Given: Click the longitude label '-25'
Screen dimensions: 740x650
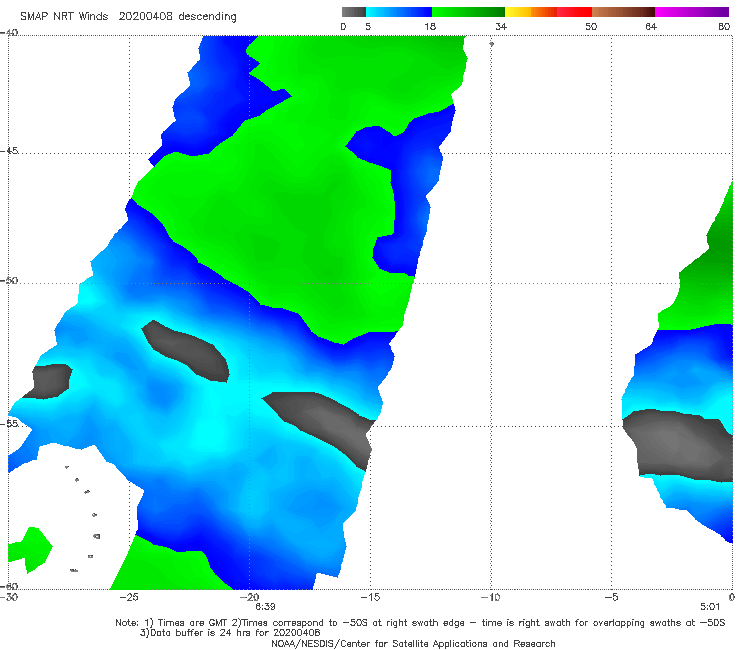Looking at the screenshot, I should [x=129, y=597].
